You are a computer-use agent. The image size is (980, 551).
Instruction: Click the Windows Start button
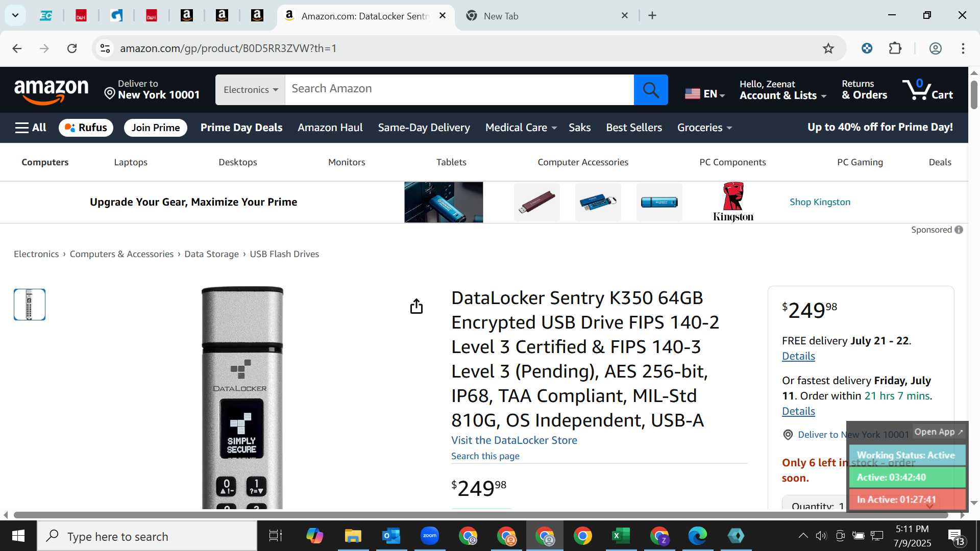(18, 536)
